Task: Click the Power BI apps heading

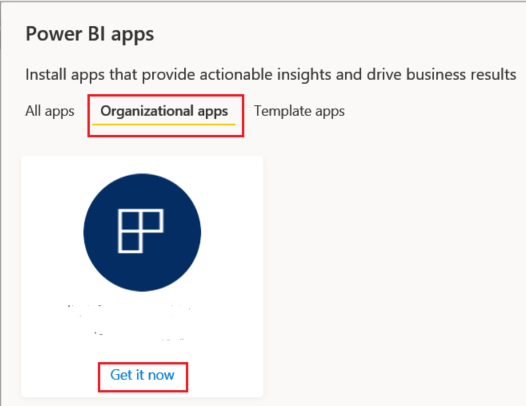Action: click(90, 34)
